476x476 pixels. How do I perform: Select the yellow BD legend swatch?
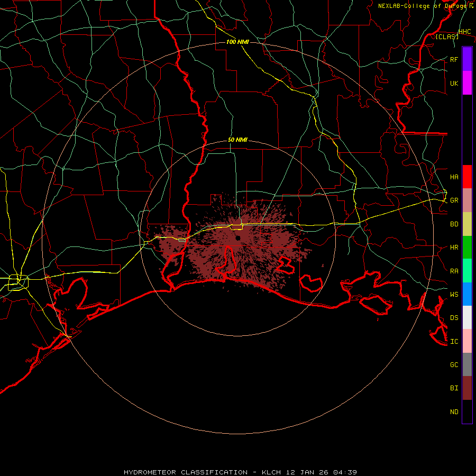pyautogui.click(x=467, y=224)
